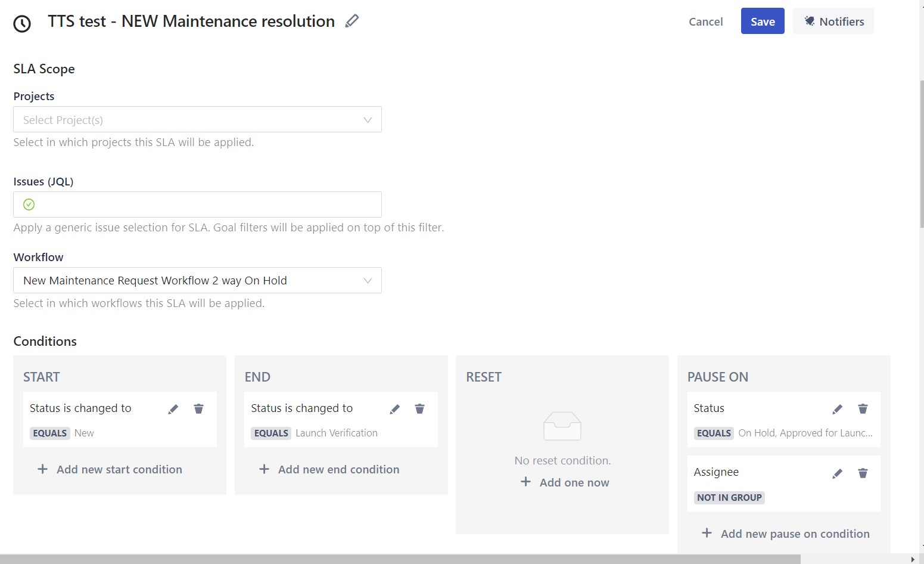Click the 'New' value in START condition
The width and height of the screenshot is (924, 564).
click(x=84, y=433)
